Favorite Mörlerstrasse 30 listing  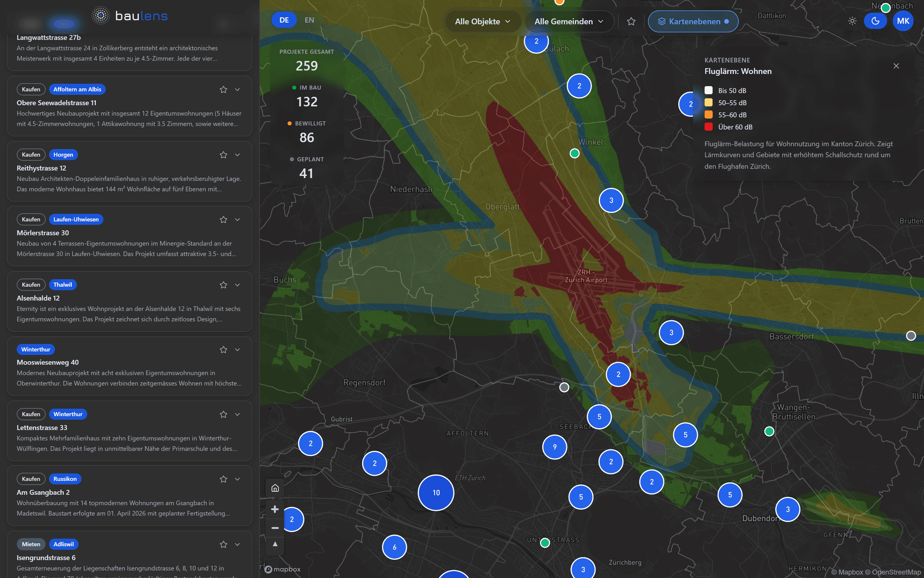point(223,219)
